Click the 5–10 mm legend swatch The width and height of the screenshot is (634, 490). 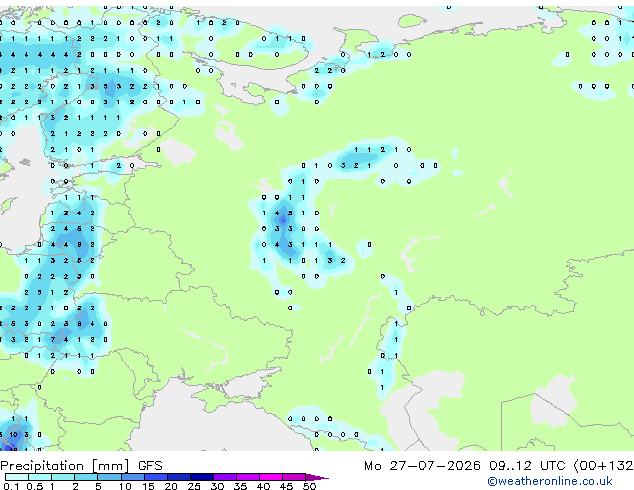click(109, 477)
